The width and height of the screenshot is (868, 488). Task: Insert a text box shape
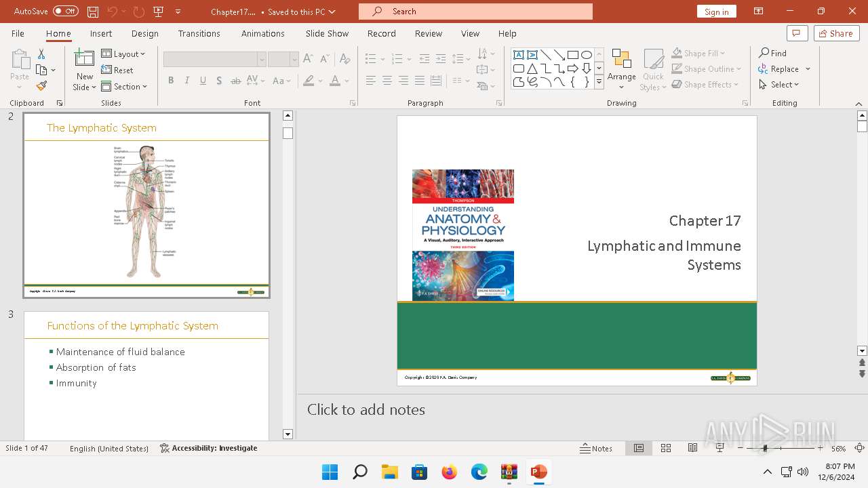519,55
